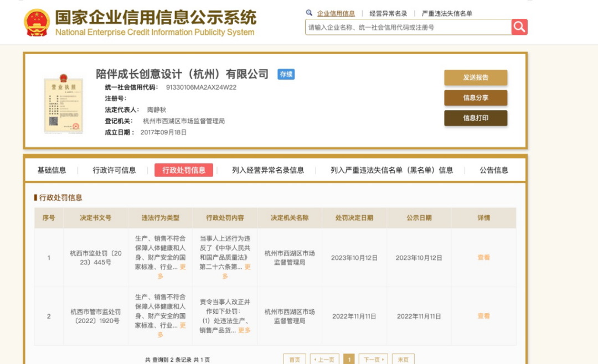
Task: Click the red search magnifier button
Action: coord(519,27)
